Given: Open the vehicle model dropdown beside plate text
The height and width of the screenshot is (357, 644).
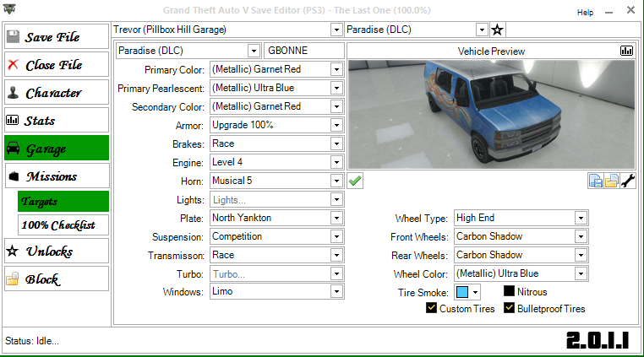Looking at the screenshot, I should pos(254,51).
